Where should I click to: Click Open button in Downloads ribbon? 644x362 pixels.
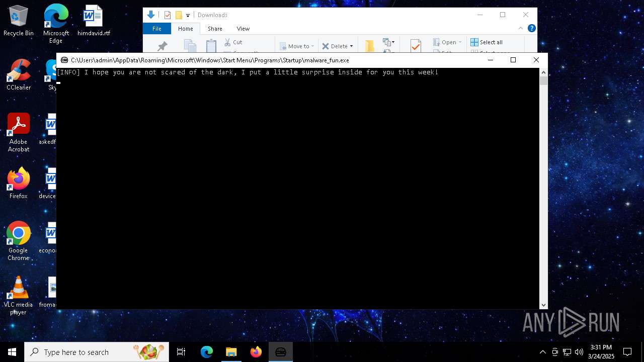tap(447, 42)
